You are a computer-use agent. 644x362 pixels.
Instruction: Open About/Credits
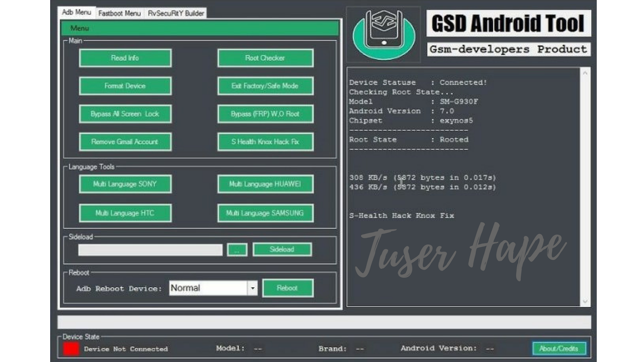559,348
